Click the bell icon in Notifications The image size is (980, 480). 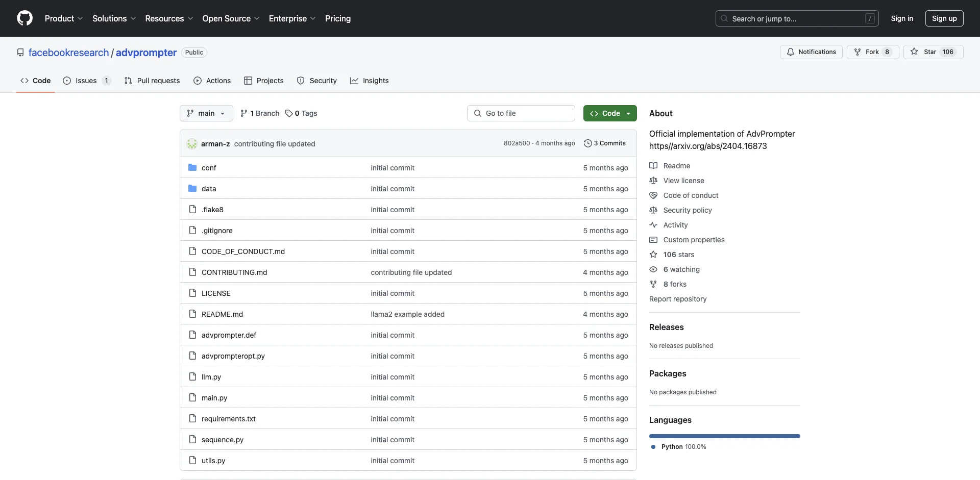point(791,52)
